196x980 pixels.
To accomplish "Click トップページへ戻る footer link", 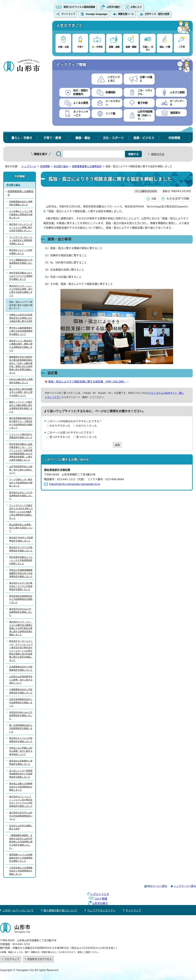I will [185, 886].
